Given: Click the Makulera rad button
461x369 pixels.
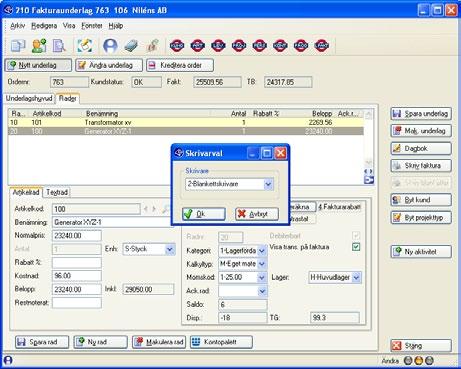Looking at the screenshot, I should pos(159,342).
